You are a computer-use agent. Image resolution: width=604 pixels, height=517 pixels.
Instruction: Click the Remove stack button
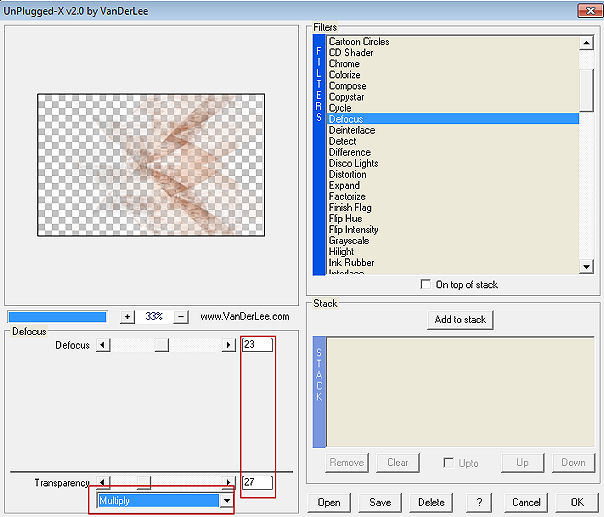(347, 463)
